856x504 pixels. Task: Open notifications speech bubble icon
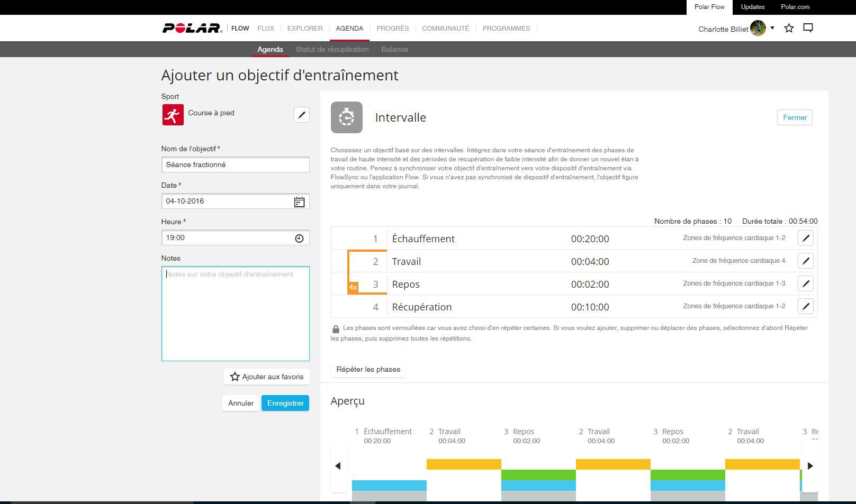pyautogui.click(x=808, y=29)
